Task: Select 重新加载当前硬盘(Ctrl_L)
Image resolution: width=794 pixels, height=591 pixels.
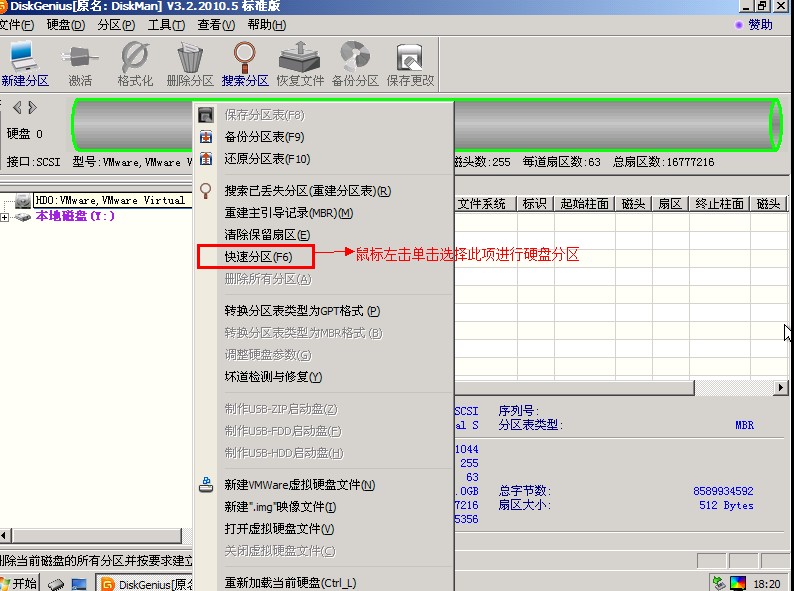Action: (x=324, y=583)
